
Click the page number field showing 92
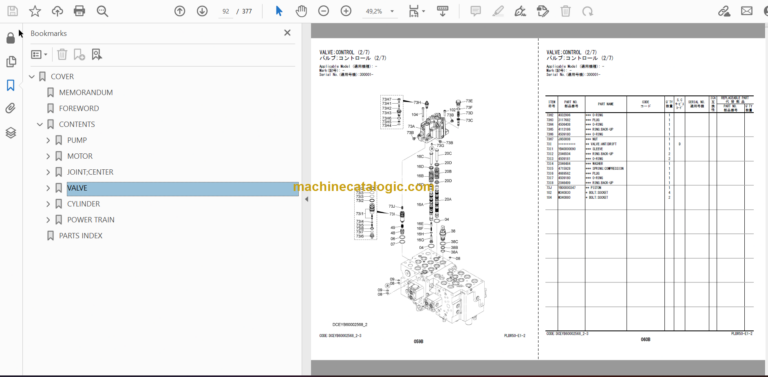tap(225, 11)
